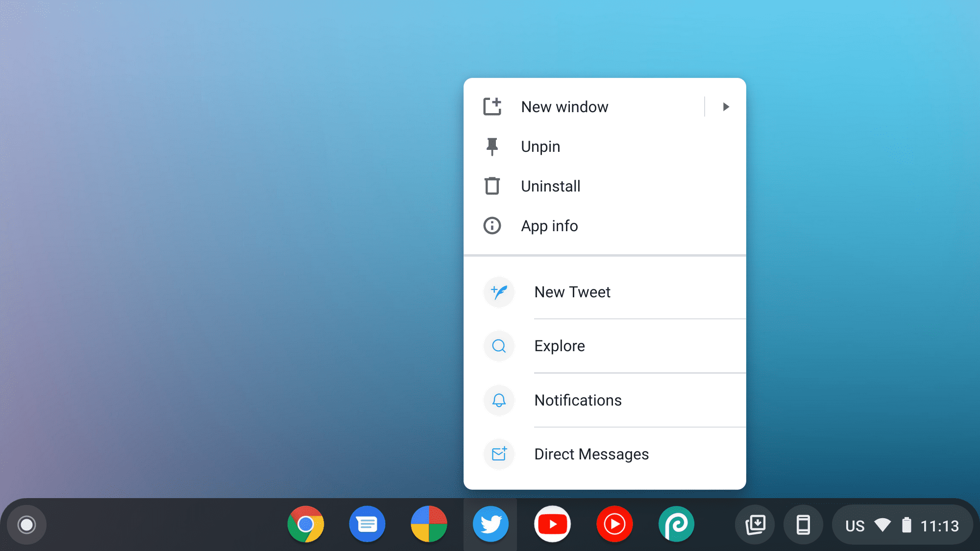980x551 pixels.
Task: Select App info from context menu
Action: pyautogui.click(x=549, y=225)
